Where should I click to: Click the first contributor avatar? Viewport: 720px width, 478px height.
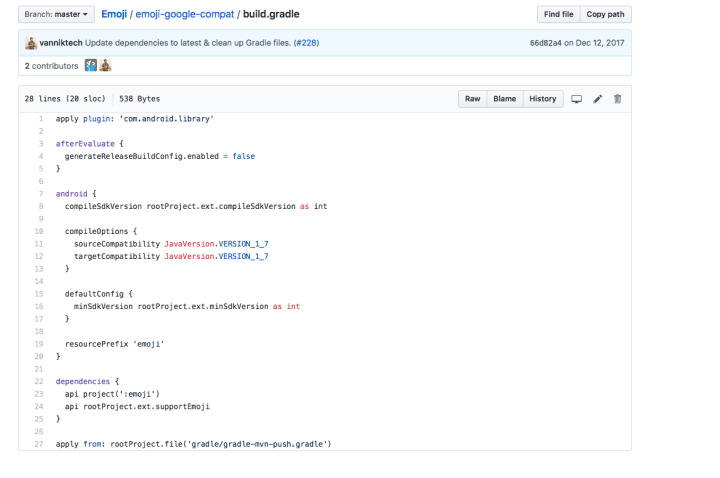[x=89, y=66]
